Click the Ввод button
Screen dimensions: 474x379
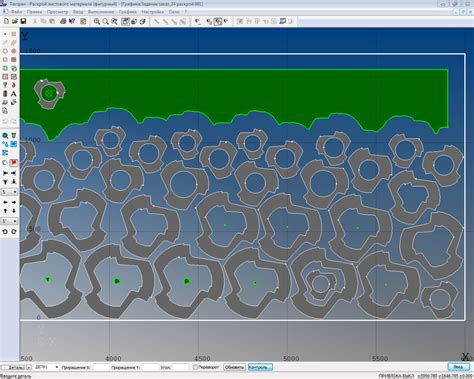click(x=458, y=367)
